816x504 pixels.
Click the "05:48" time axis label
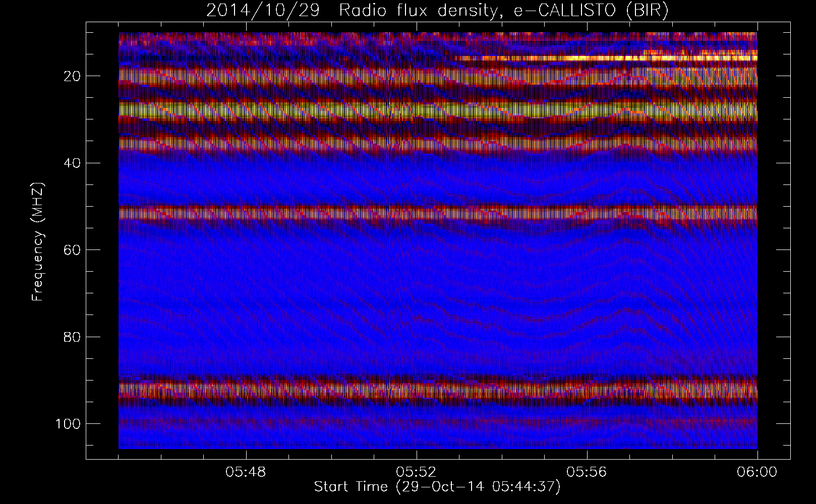(x=246, y=473)
